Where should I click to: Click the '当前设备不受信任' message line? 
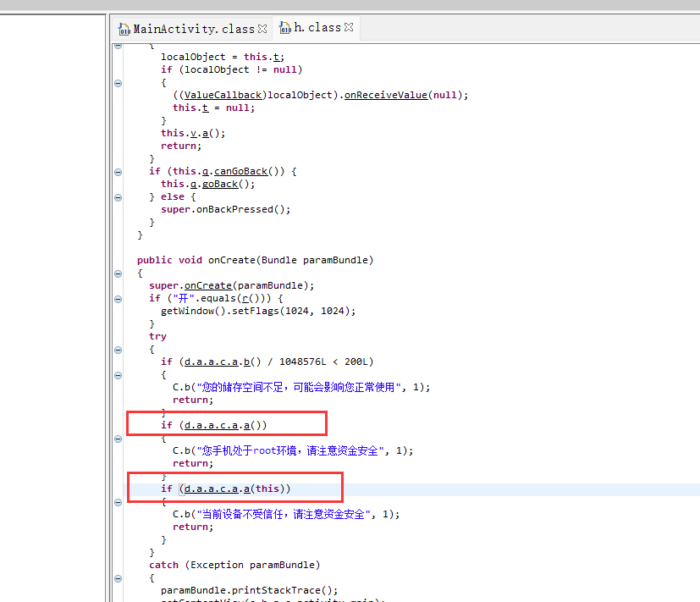[x=286, y=514]
